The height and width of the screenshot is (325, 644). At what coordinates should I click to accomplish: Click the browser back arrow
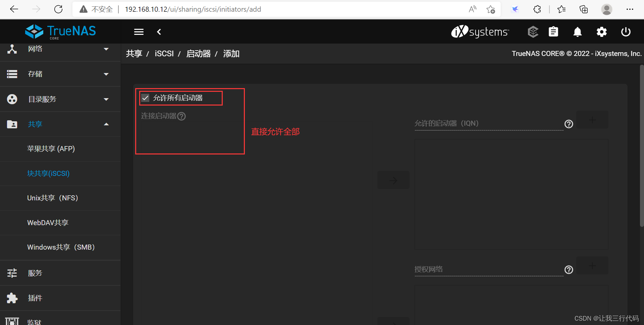[x=14, y=9]
